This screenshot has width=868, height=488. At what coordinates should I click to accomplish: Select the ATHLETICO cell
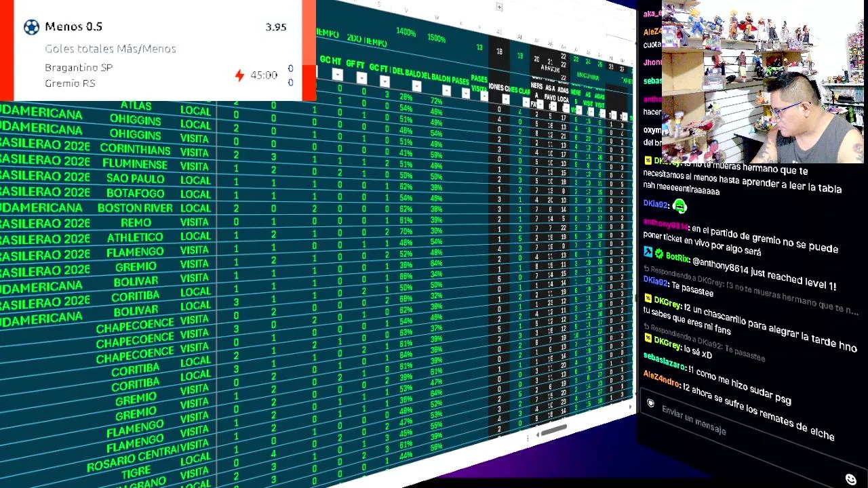(135, 237)
